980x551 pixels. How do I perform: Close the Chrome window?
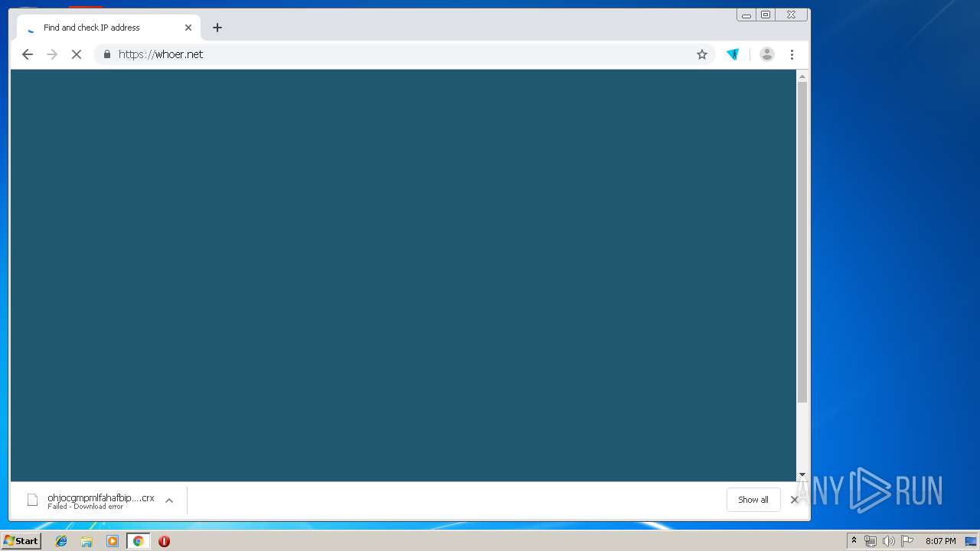point(792,15)
